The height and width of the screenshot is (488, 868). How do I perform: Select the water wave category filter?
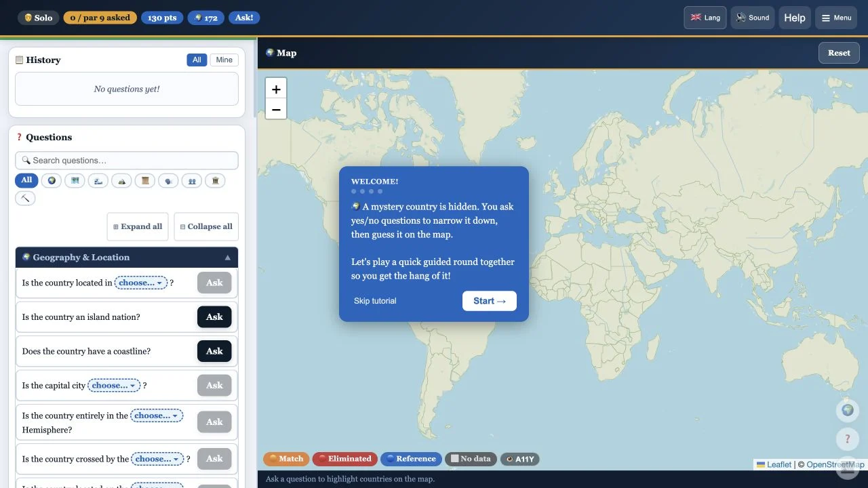[x=98, y=181]
